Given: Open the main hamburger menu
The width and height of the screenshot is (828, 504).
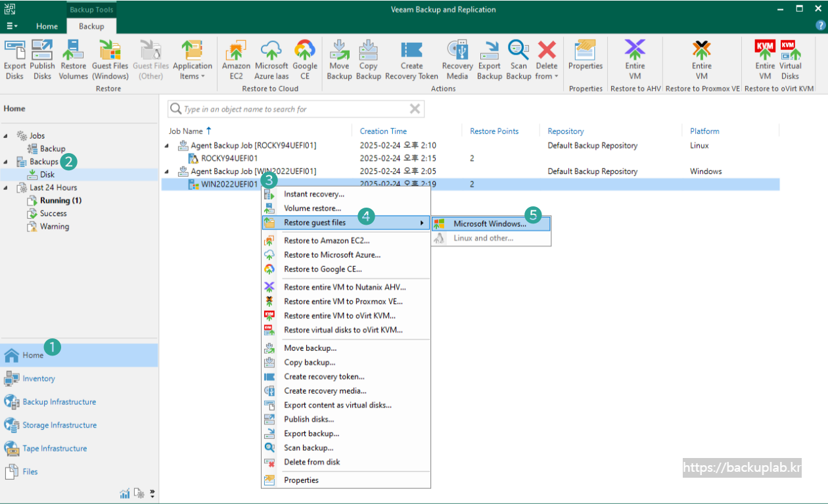Looking at the screenshot, I should pos(12,26).
